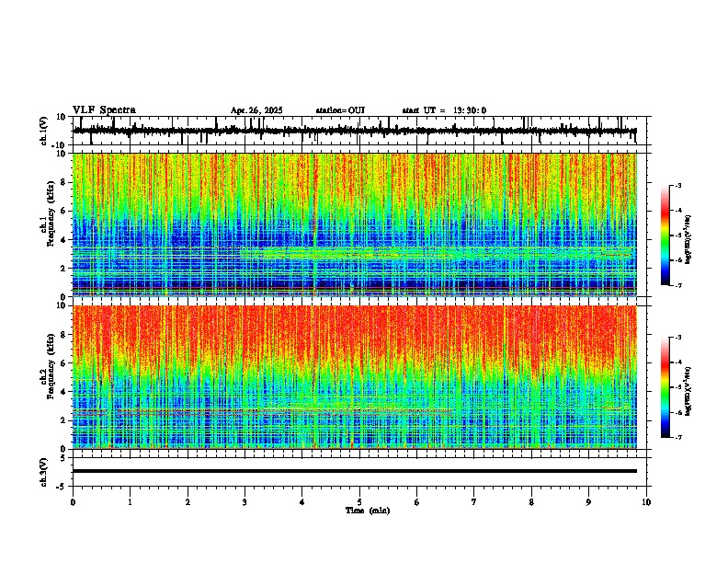728x563 pixels.
Task: Click the "-3" label on ch.1 color bar
Action: click(677, 186)
